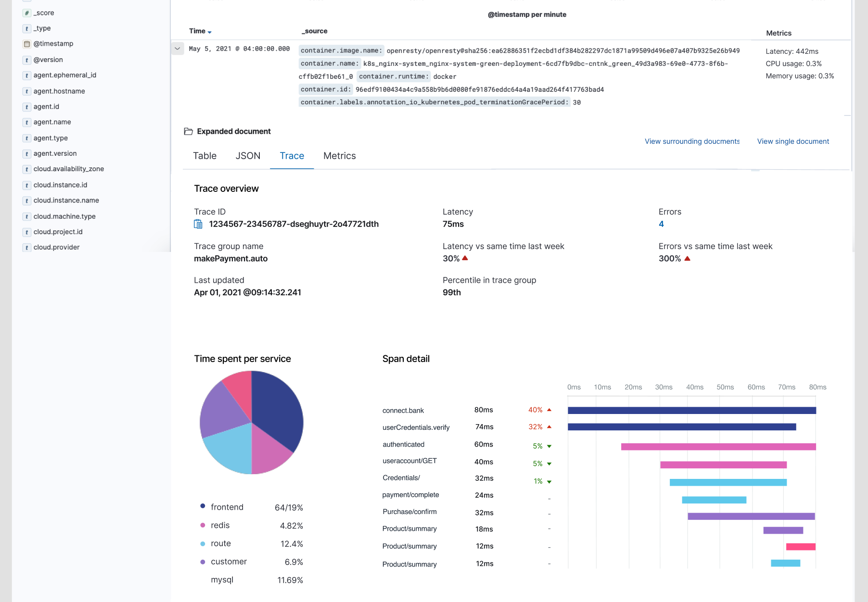Click the text-type icon beside agent.hostname
This screenshot has height=602, width=868.
point(27,91)
